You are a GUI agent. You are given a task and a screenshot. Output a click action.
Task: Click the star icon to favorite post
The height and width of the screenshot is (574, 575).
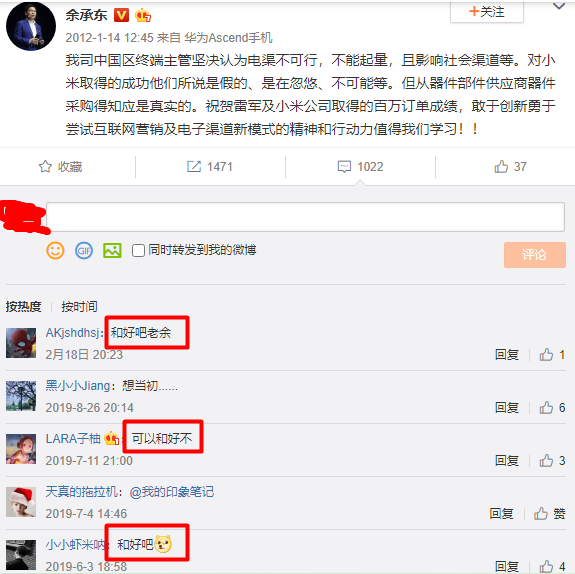[45, 167]
